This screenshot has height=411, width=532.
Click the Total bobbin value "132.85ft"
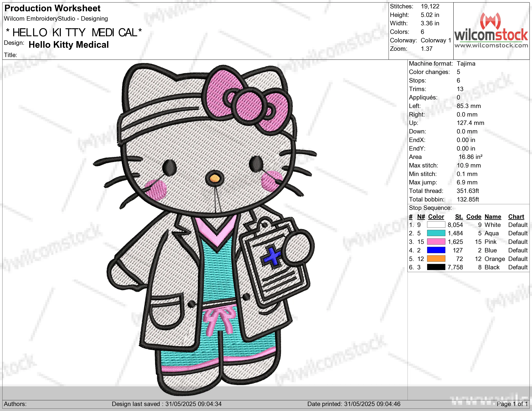point(468,199)
